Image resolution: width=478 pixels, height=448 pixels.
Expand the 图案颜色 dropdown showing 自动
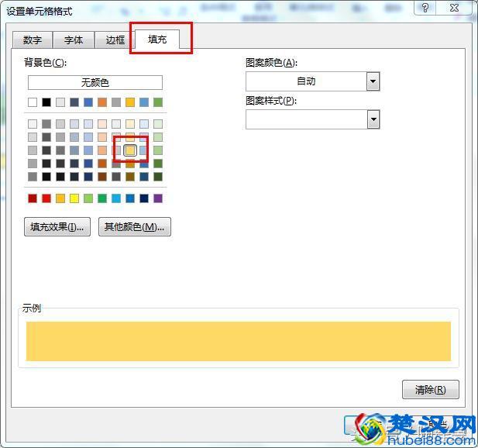tap(373, 81)
